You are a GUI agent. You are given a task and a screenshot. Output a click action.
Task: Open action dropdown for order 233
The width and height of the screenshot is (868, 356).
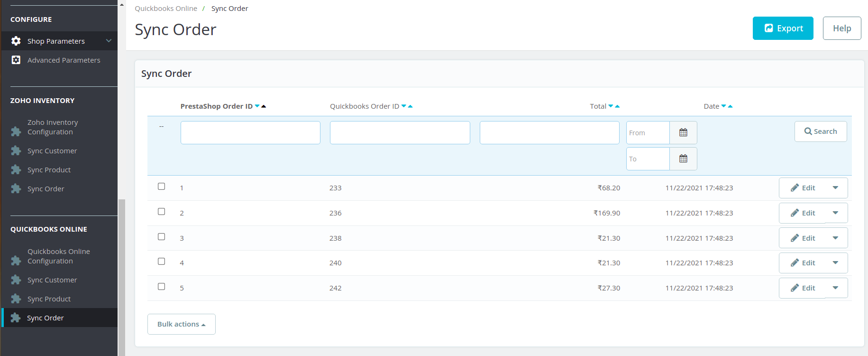(x=836, y=188)
